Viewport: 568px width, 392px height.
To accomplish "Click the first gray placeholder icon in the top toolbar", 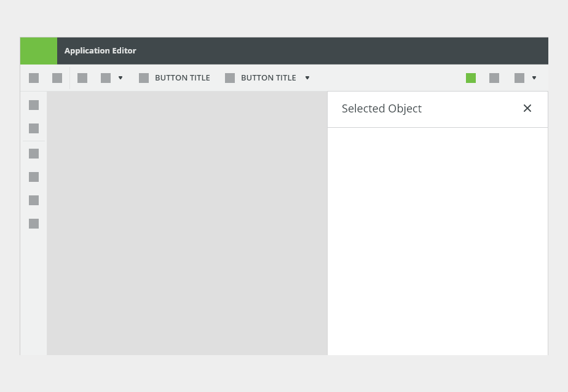I will [34, 78].
